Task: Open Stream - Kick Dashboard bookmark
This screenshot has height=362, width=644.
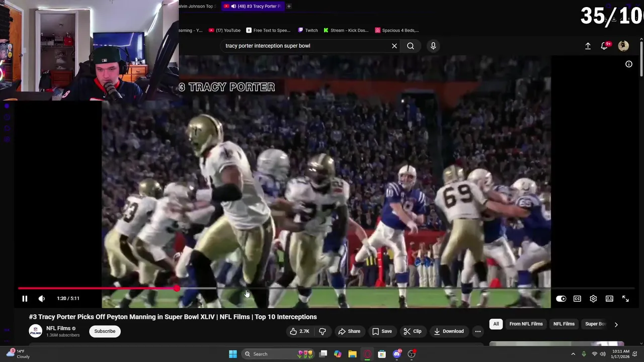Action: click(346, 30)
